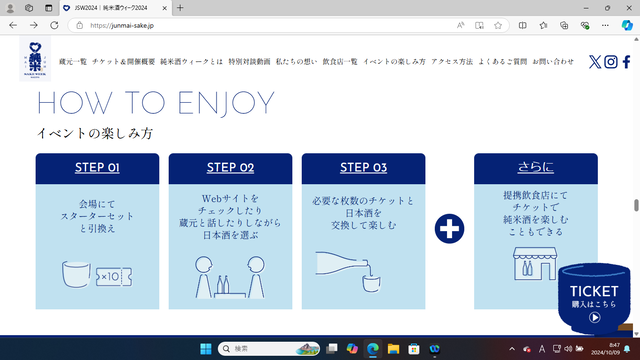
Task: Click the sake cup and ticket illustration
Action: pos(97,275)
